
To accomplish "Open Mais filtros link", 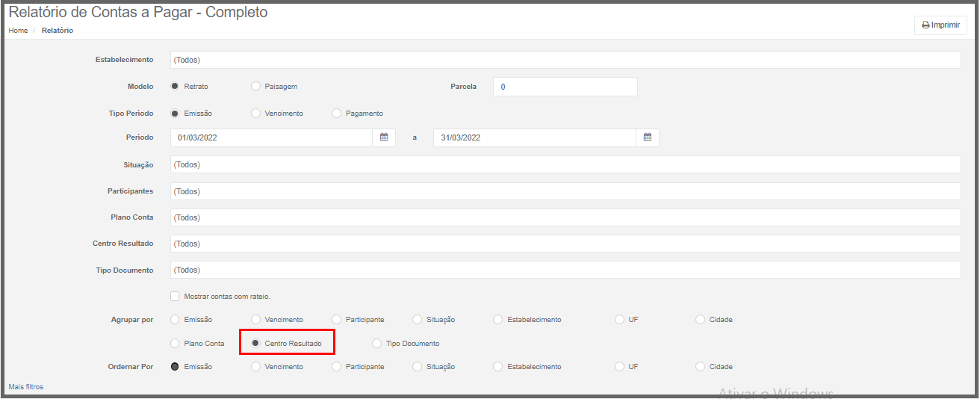I will [x=26, y=387].
